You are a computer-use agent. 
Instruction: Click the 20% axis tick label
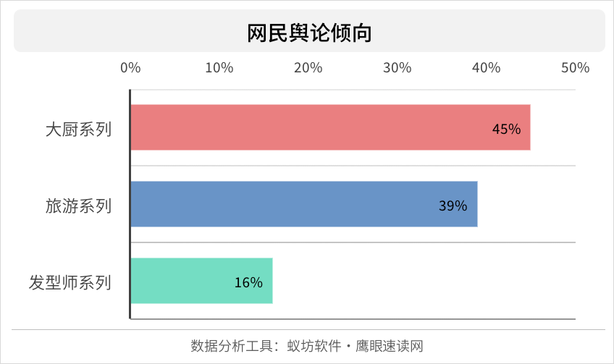(x=308, y=68)
